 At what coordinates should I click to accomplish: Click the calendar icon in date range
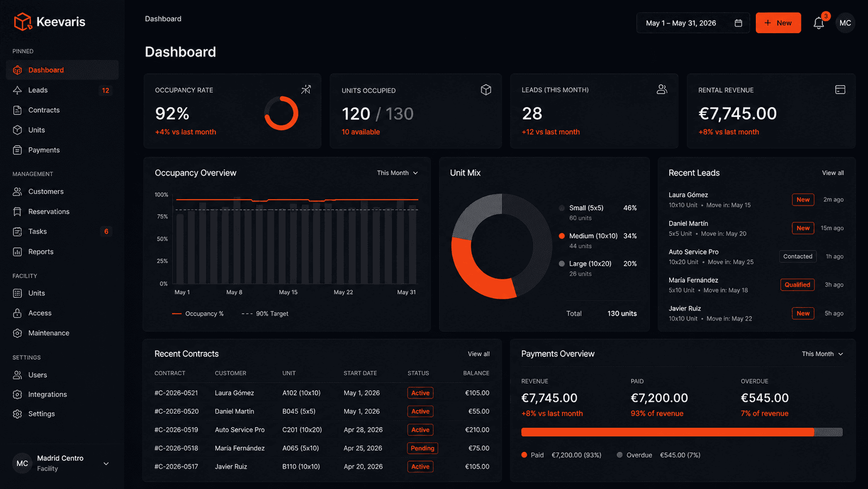738,23
